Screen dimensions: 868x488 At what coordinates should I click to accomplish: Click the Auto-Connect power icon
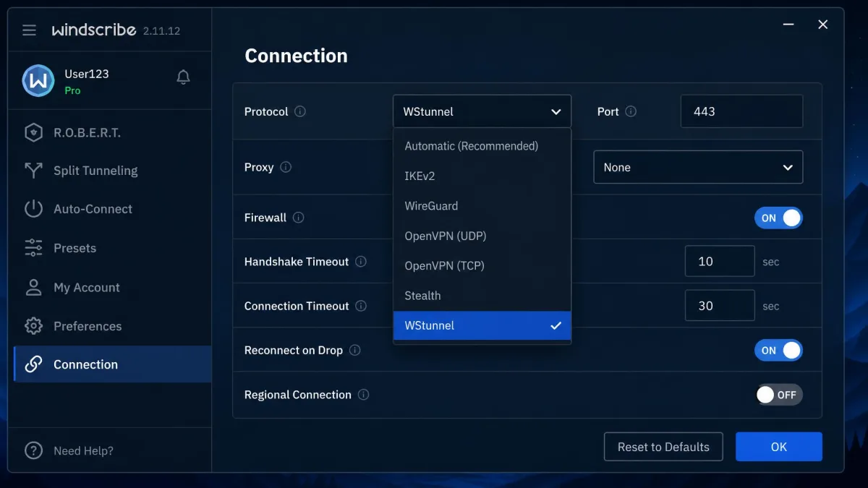click(33, 209)
